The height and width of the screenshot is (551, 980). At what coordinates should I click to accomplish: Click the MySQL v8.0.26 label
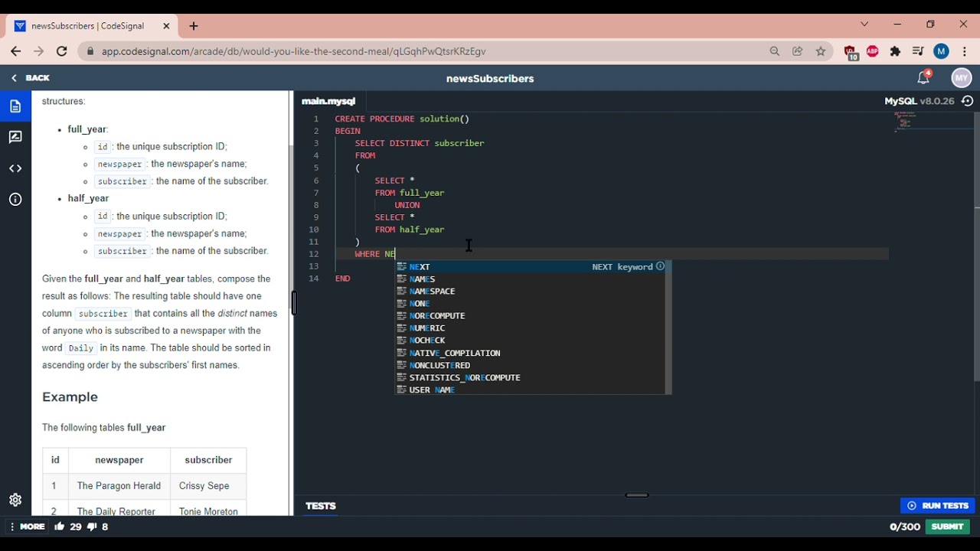coord(920,101)
